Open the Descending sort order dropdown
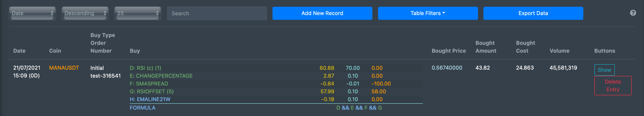644x116 pixels. pyautogui.click(x=85, y=13)
